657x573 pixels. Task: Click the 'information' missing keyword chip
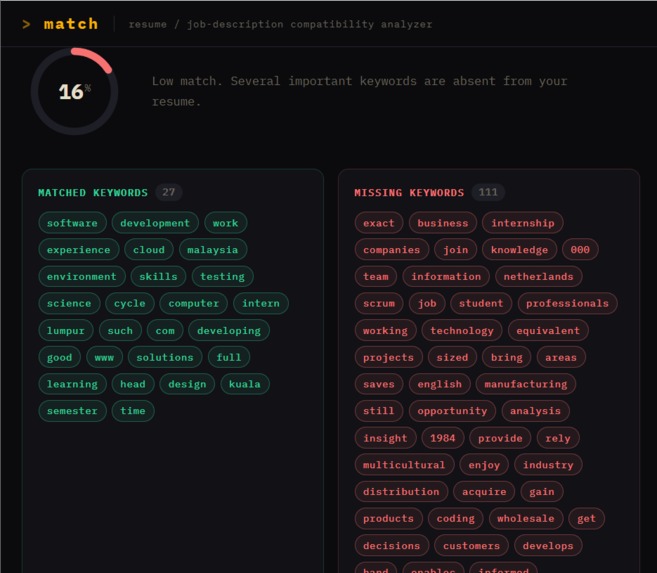tap(446, 276)
